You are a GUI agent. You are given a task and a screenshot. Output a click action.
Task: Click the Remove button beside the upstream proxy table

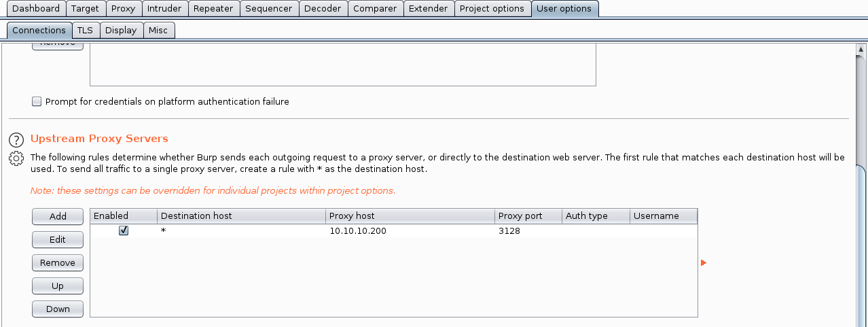point(58,262)
